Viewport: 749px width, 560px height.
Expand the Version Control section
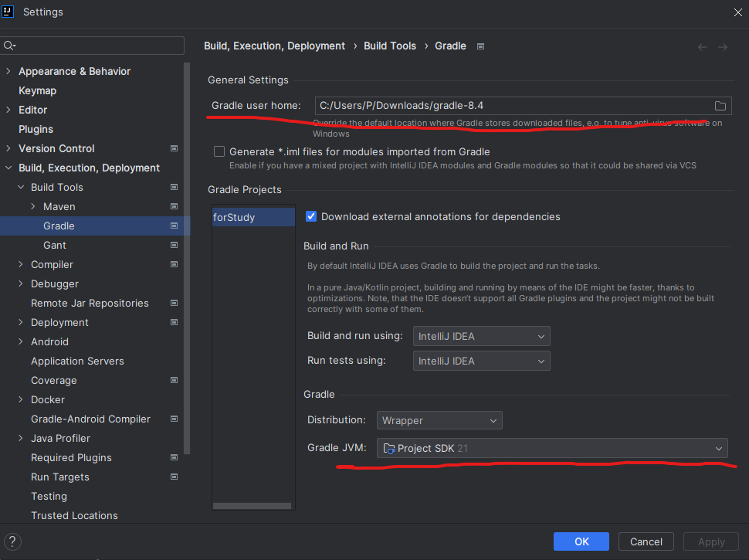point(8,148)
